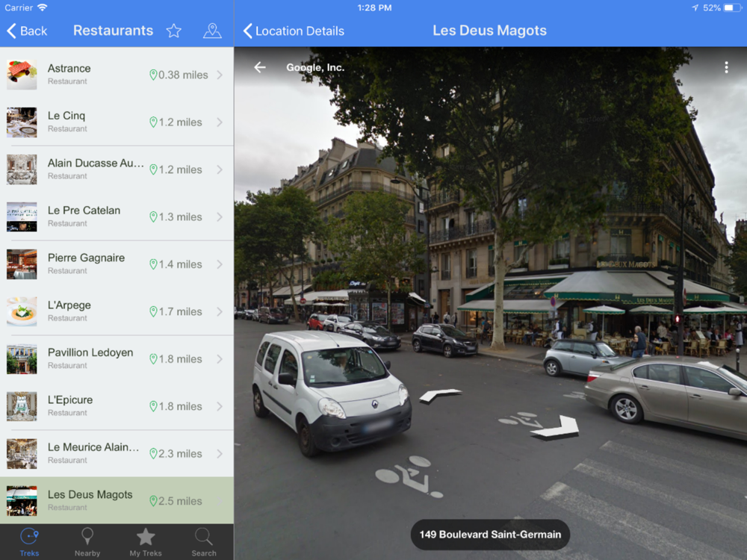
Task: Tap the 0.38 miles distance text
Action: coord(183,75)
